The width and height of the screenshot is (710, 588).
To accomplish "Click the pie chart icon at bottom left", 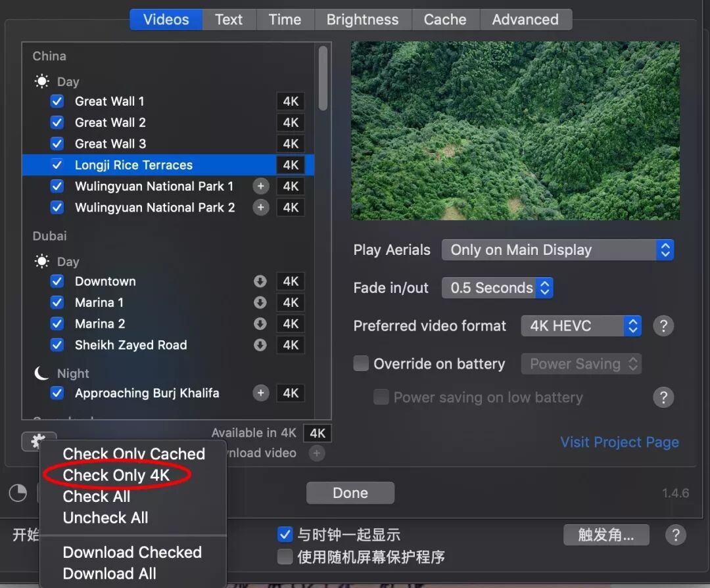I will [x=18, y=493].
